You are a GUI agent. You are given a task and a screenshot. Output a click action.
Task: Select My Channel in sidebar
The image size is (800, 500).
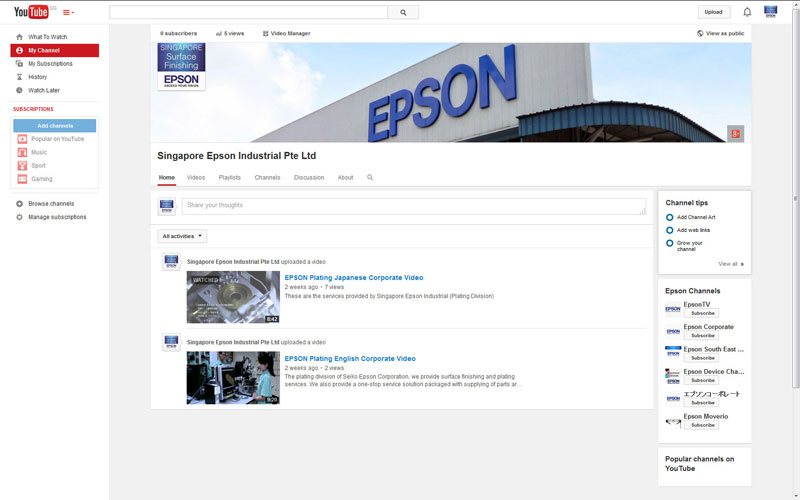click(55, 50)
